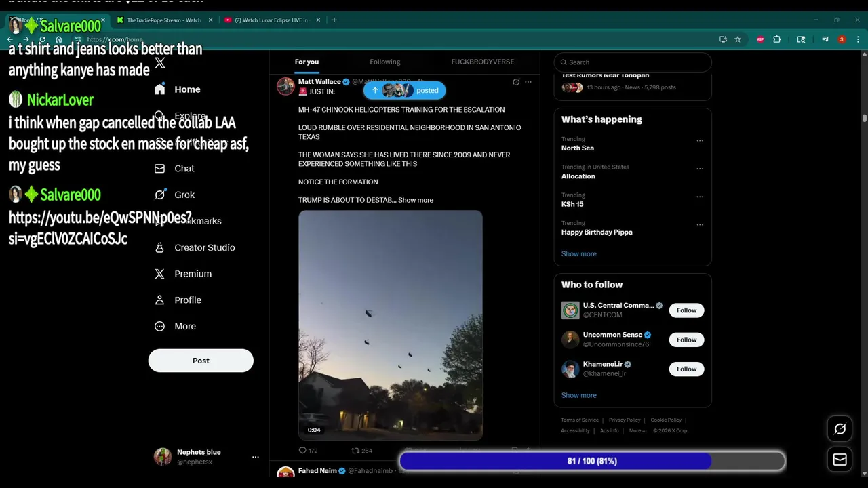Open the more options on Matt Wallace post
This screenshot has width=868, height=488.
tap(528, 82)
